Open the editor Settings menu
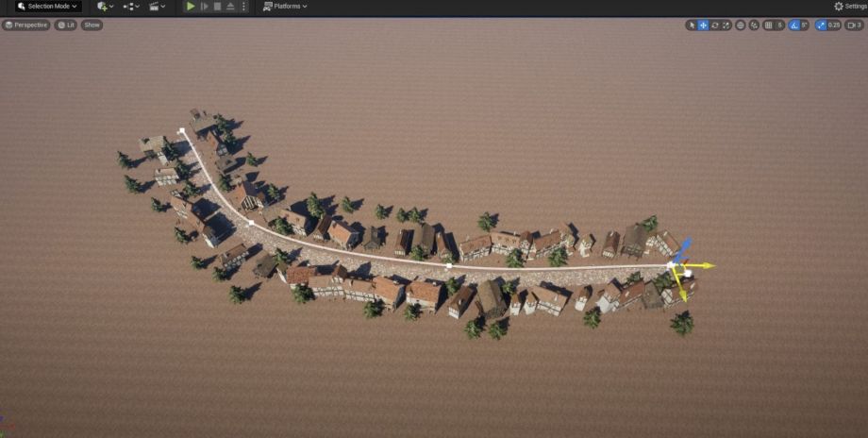 [x=850, y=7]
